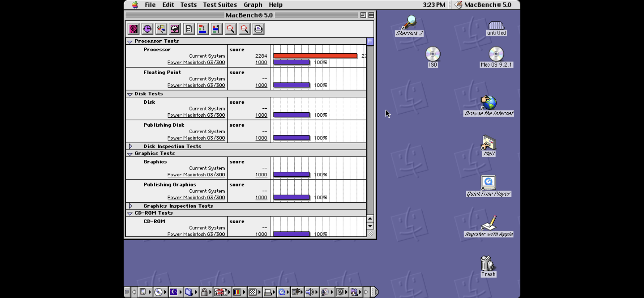Click the red Current System processor bar
Viewport: 644px width, 298px height.
tap(315, 56)
